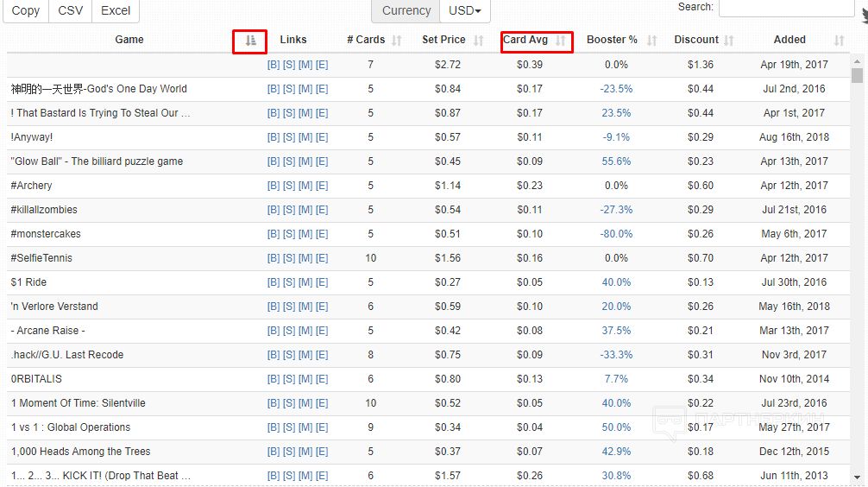Viewport: 868px width, 487px height.
Task: Open [M] link for 0RBITALIS
Action: (305, 379)
